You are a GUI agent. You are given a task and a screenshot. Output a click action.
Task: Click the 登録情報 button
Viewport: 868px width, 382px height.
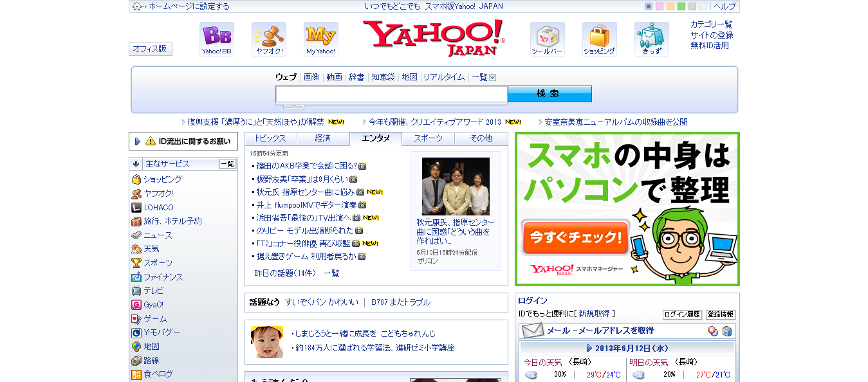721,314
